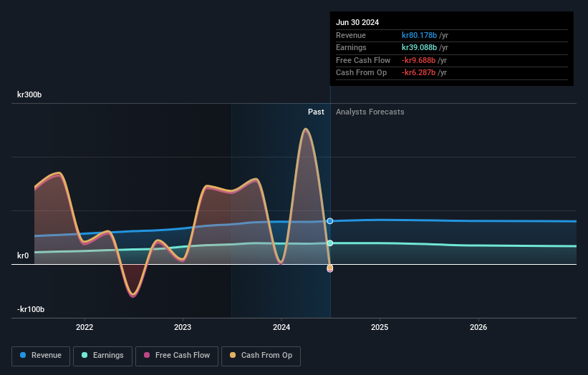Click the Analysts Forecasts label
Screen dimensions: 588x375
click(x=370, y=112)
